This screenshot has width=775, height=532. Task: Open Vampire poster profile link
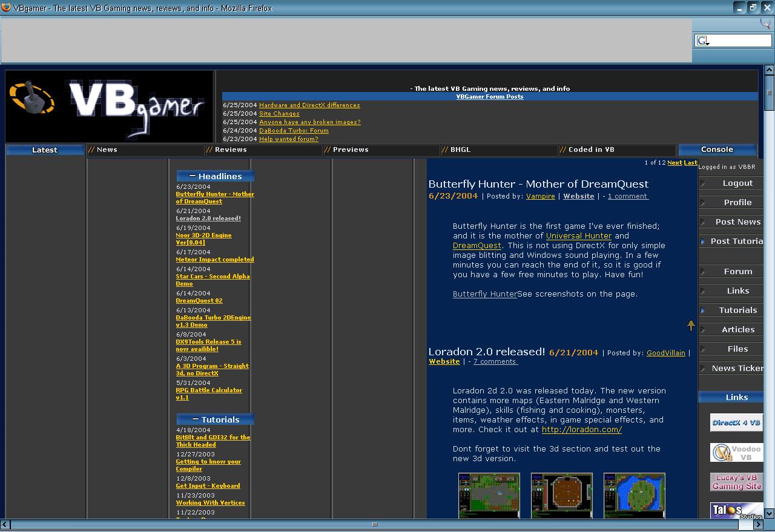coord(541,196)
